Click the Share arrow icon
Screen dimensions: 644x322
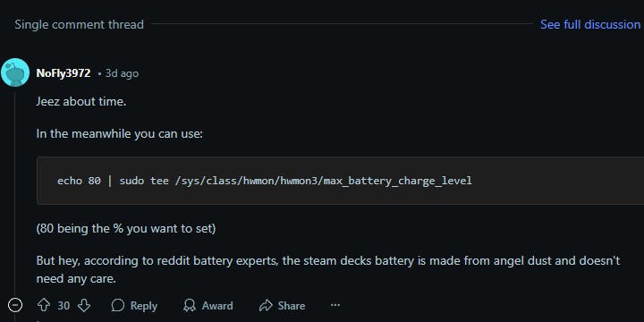[x=266, y=305]
